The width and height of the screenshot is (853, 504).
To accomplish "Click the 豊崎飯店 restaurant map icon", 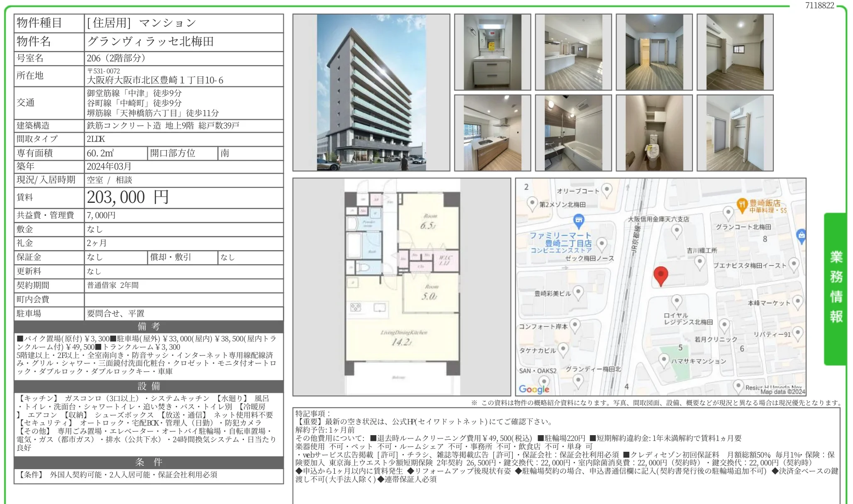I will (742, 205).
